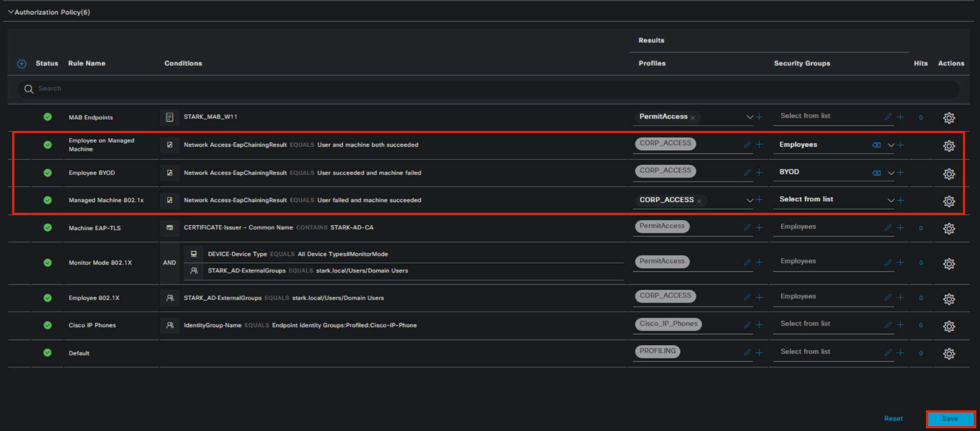Viewport: 980px width, 431px height.
Task: Open security group dropdown for Managed Machine 802.1x
Action: click(x=890, y=200)
